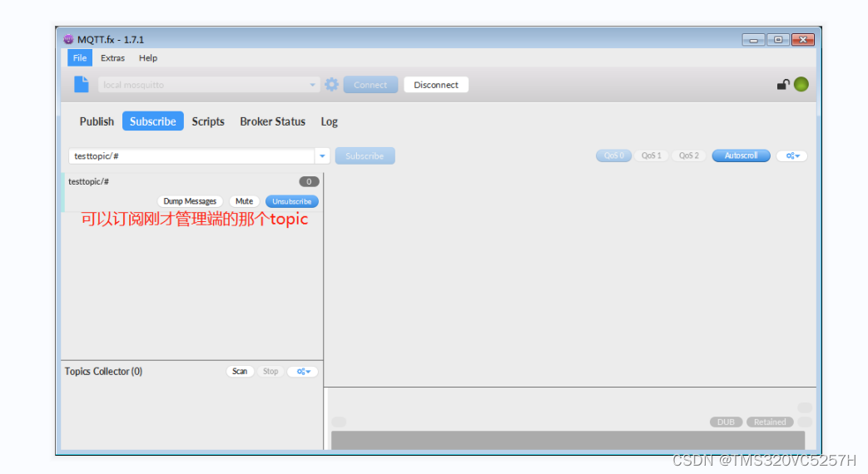Click the gray message payload area
The height and width of the screenshot is (474, 868).
568,440
